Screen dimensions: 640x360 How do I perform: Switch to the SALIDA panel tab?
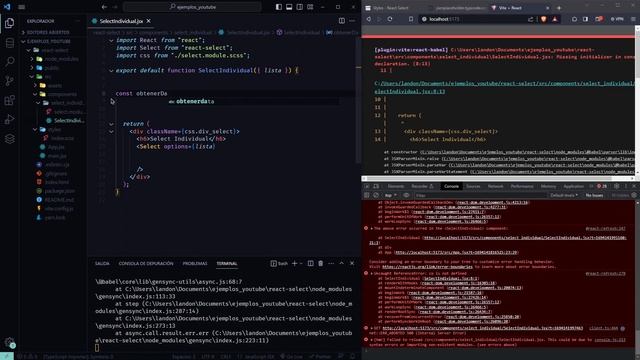(102, 264)
